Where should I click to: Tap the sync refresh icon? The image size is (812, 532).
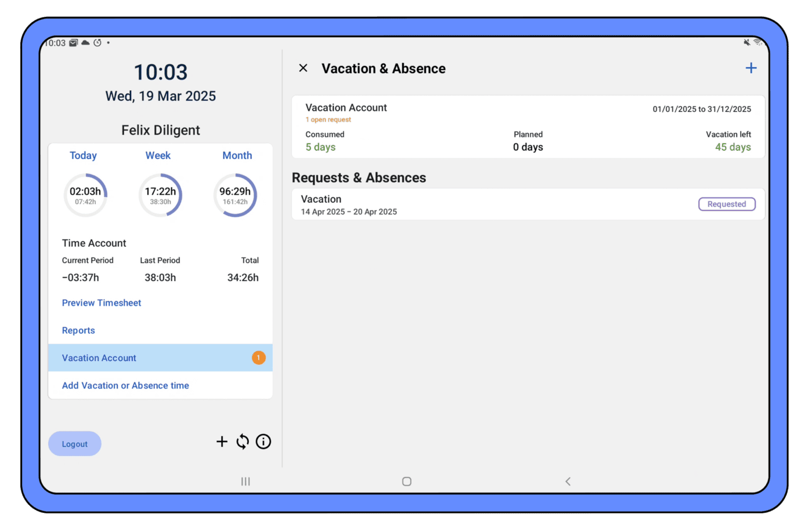(x=242, y=442)
